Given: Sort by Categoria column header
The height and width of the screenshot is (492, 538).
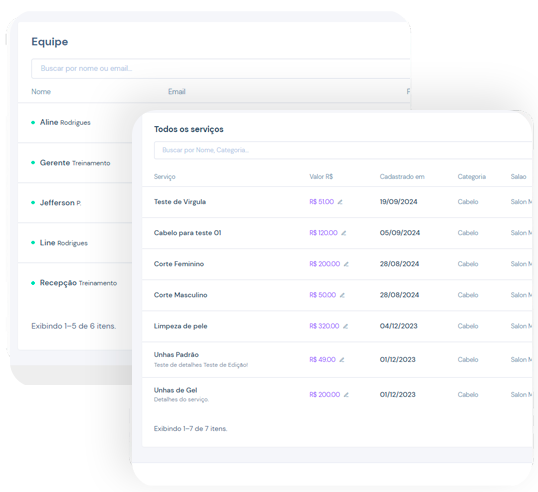Looking at the screenshot, I should 471,177.
